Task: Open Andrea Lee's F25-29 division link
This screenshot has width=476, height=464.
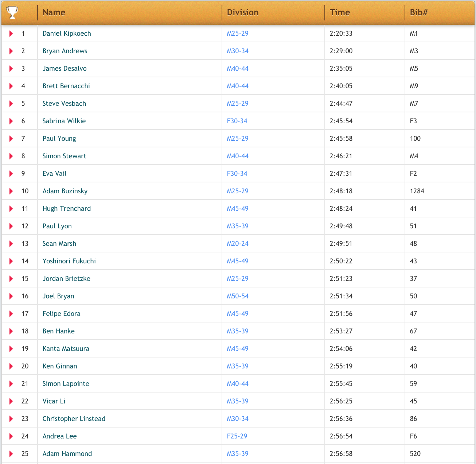Action: click(237, 436)
